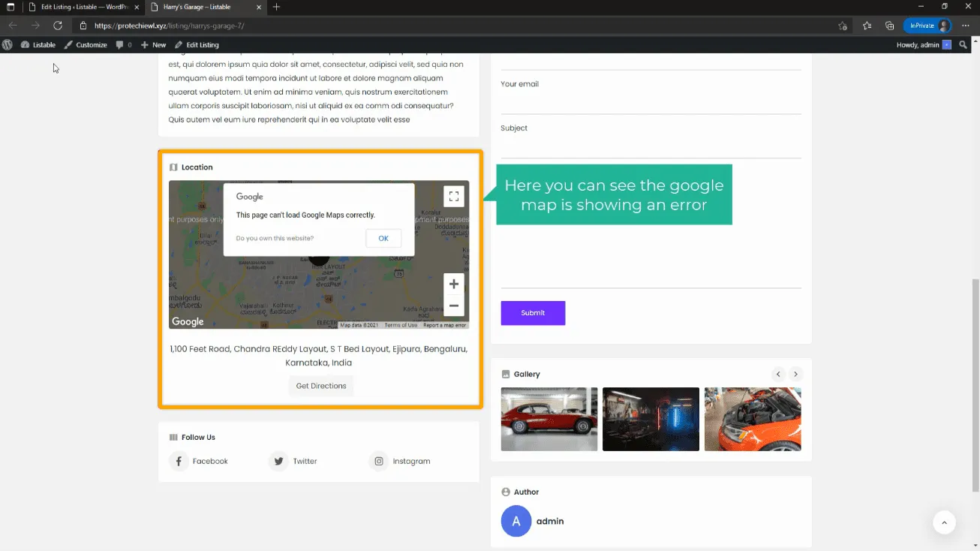This screenshot has width=980, height=551.
Task: Toggle fullscreen view on the map
Action: pyautogui.click(x=453, y=197)
